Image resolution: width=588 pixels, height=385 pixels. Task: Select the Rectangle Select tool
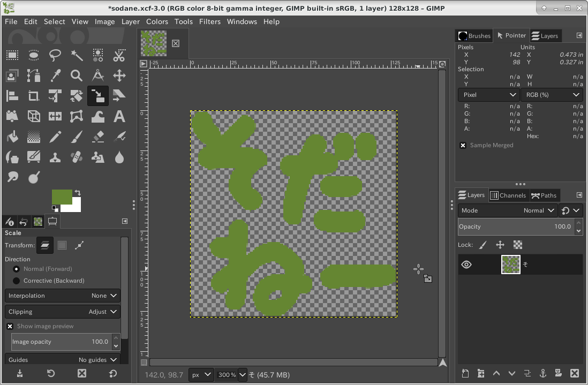pyautogui.click(x=12, y=56)
